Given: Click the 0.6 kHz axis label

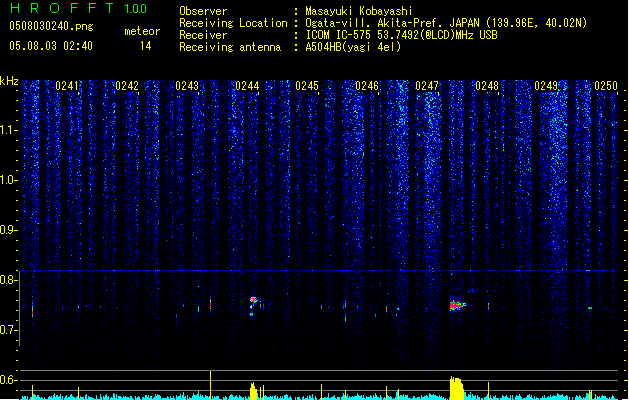Looking at the screenshot, I should tap(9, 380).
